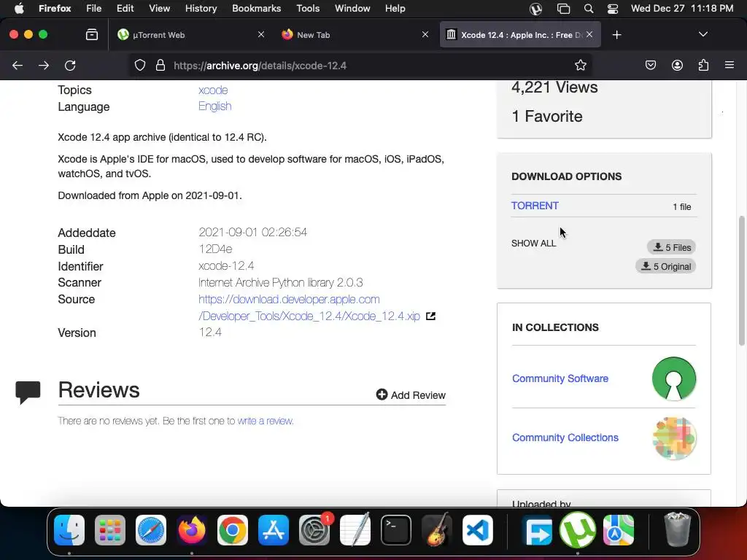
Task: Open the Tools menu
Action: 308,9
